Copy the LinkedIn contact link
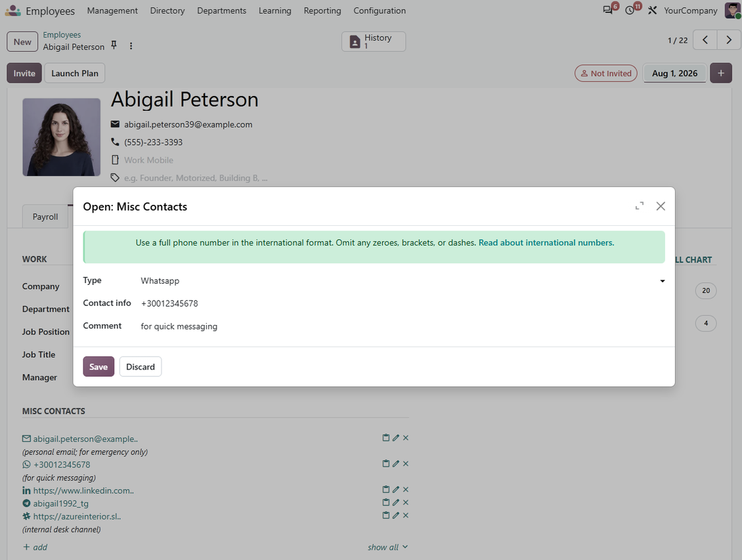 pyautogui.click(x=385, y=490)
